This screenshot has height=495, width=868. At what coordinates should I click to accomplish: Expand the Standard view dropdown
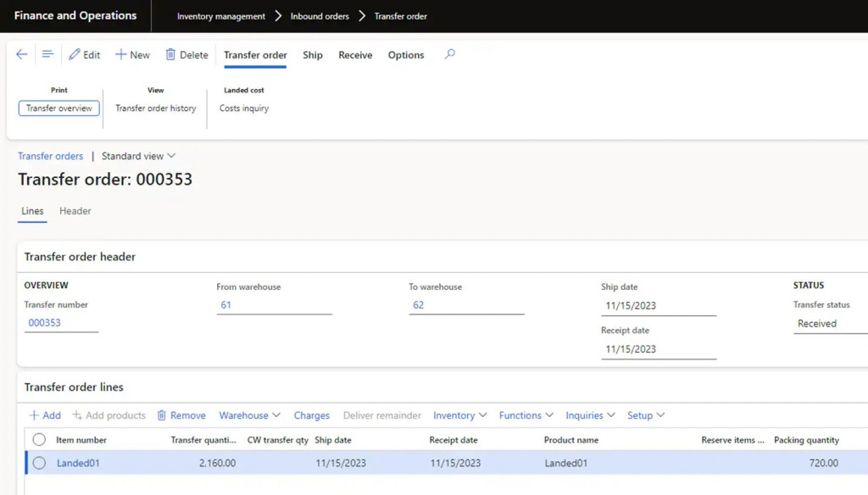pyautogui.click(x=138, y=156)
